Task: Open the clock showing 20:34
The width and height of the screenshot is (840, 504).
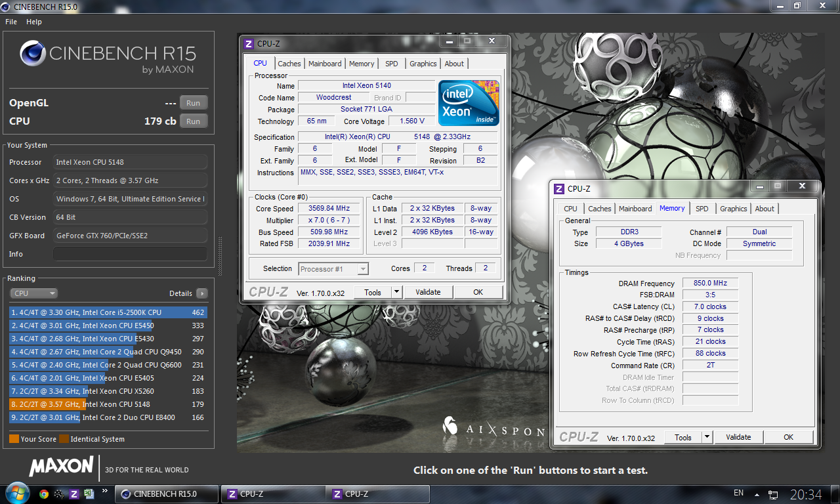Action: pyautogui.click(x=806, y=494)
